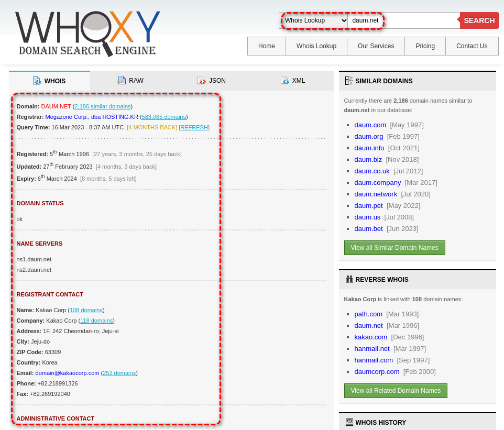Click the phone number +82.218991326
The height and width of the screenshot is (430, 504).
coord(58,383)
